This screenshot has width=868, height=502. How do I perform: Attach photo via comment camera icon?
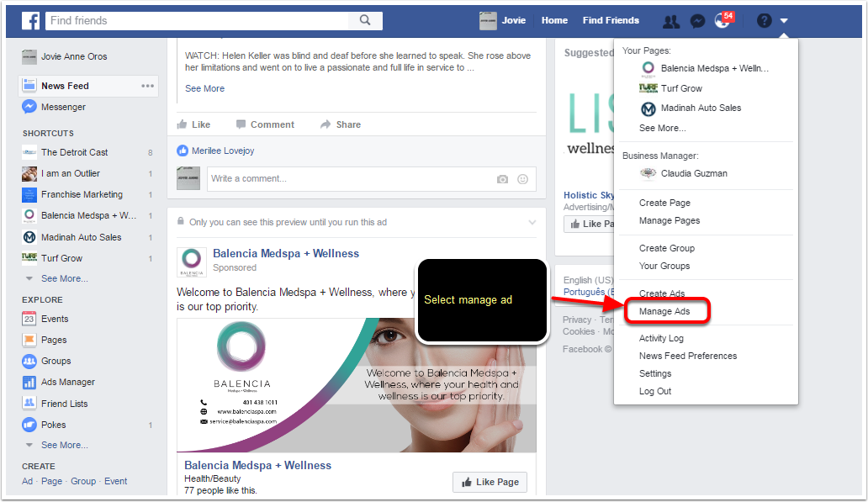tap(502, 179)
